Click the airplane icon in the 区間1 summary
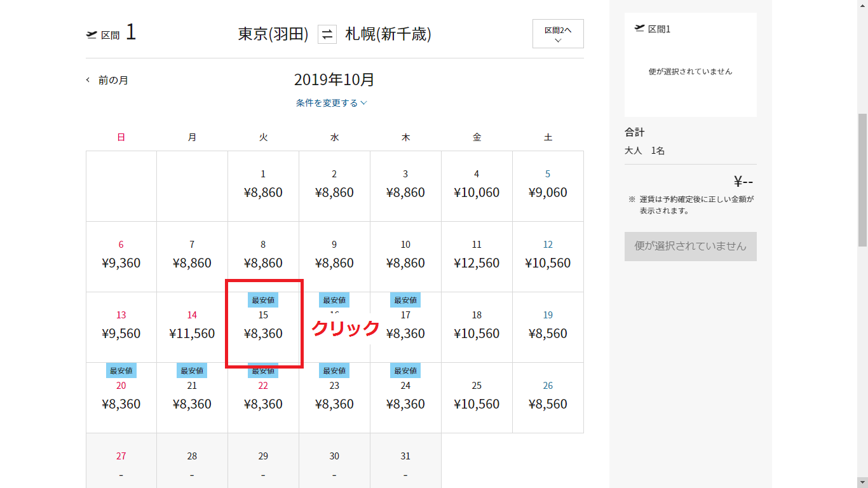Viewport: 868px width, 488px height. pyautogui.click(x=639, y=29)
